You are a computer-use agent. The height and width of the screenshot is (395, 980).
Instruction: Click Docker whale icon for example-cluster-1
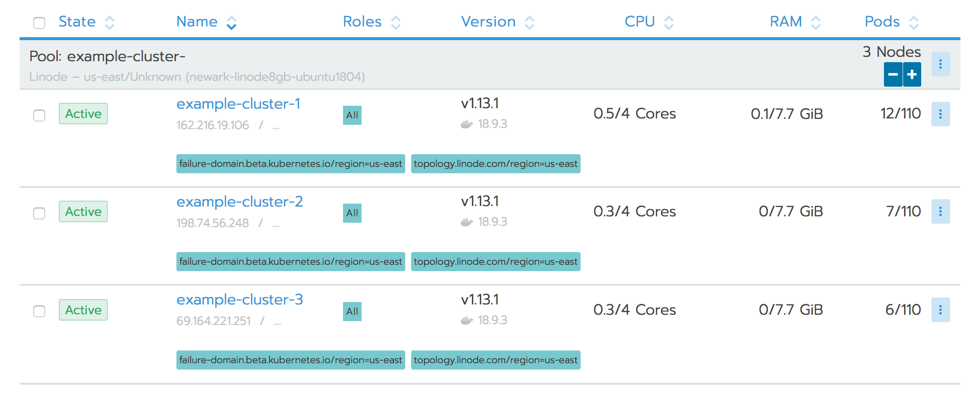466,124
